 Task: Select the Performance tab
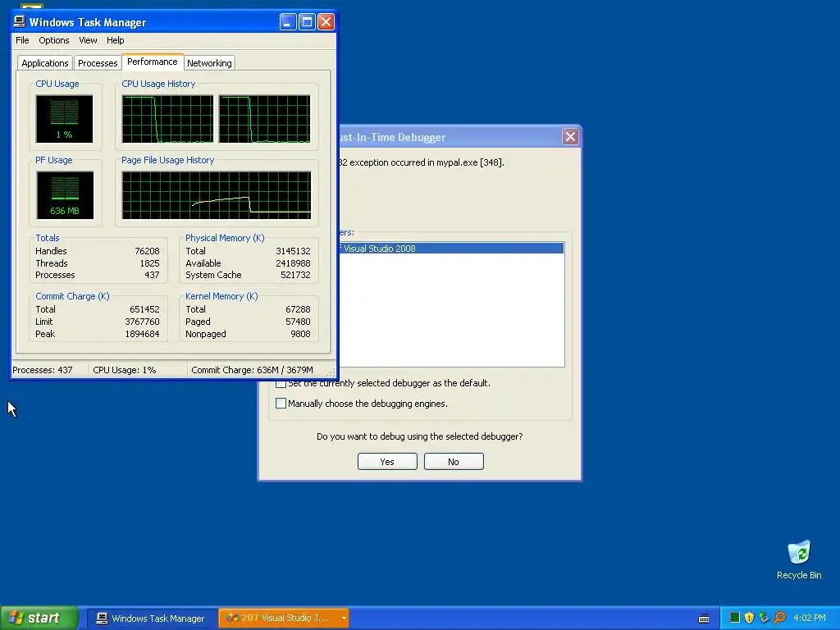152,62
